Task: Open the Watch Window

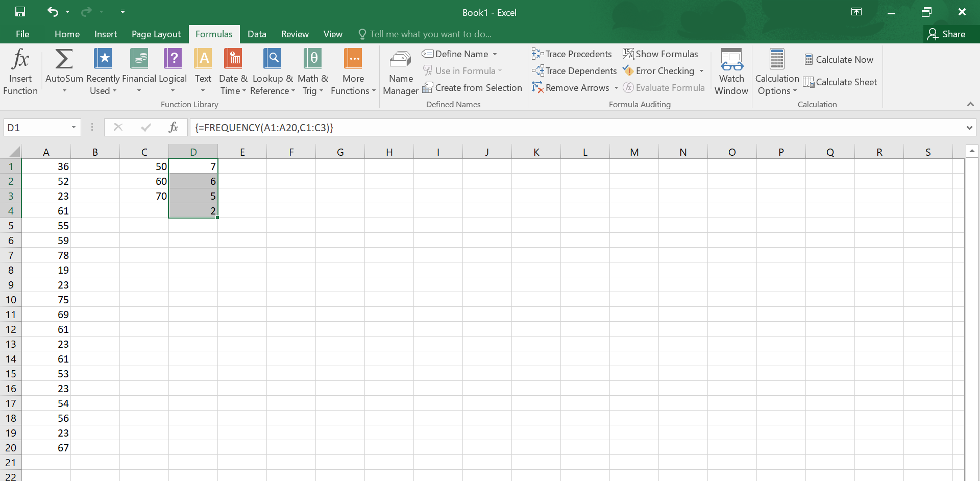Action: (731, 71)
